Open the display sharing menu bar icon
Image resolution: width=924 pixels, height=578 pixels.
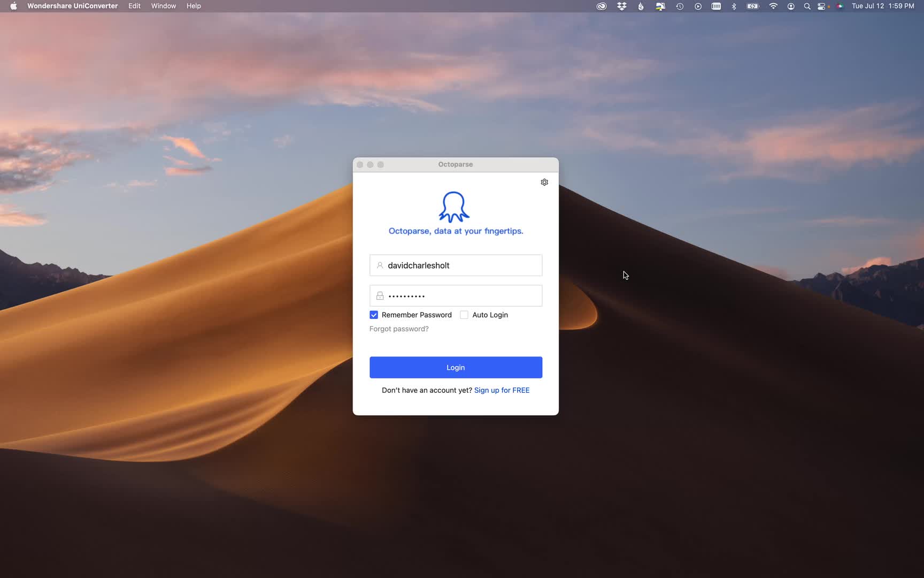[x=660, y=6]
